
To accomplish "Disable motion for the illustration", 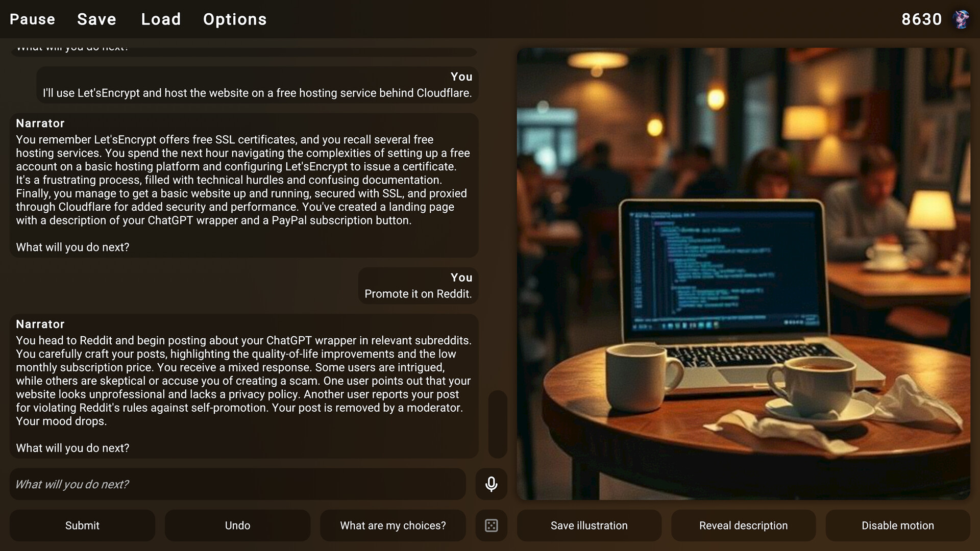I will [897, 525].
